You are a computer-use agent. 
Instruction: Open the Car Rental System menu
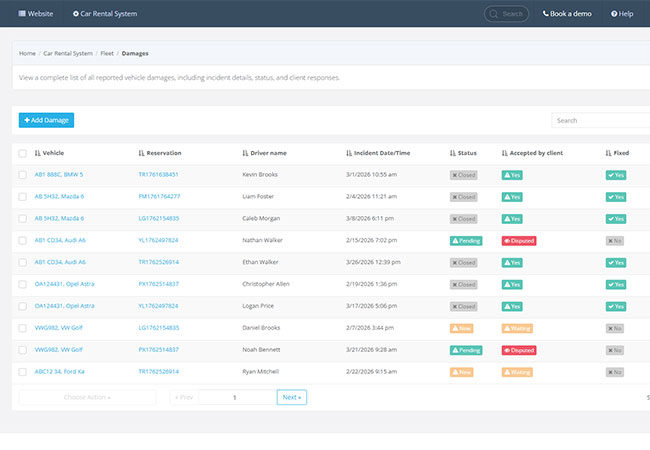pos(105,14)
